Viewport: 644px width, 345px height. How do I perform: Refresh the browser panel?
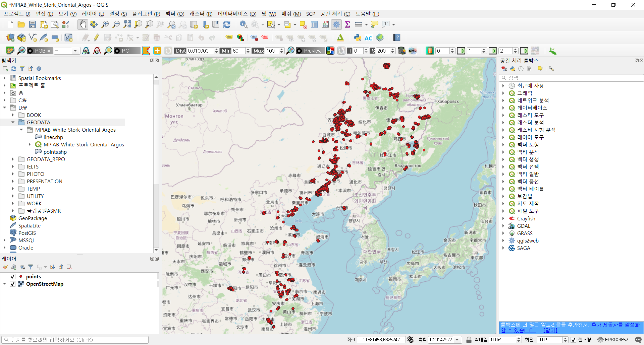(x=14, y=69)
